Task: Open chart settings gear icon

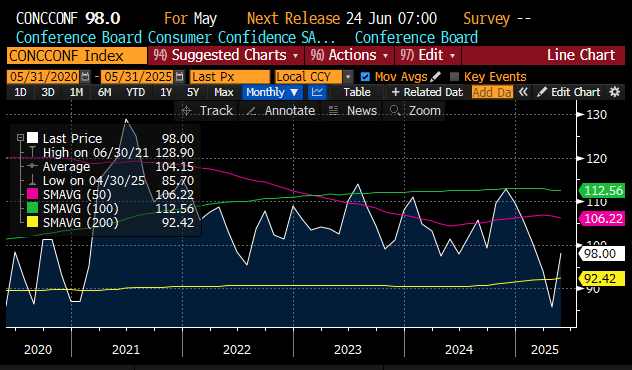Action: click(x=614, y=92)
